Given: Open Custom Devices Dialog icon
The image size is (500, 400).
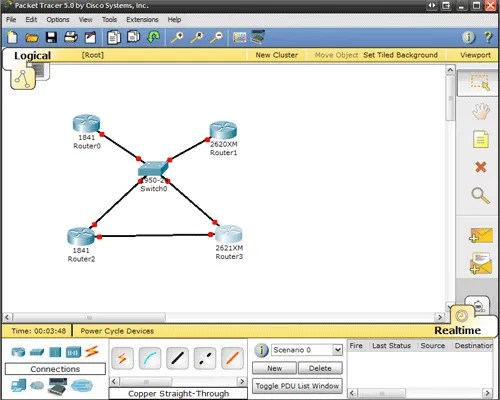Looking at the screenshot, I should coord(258,37).
